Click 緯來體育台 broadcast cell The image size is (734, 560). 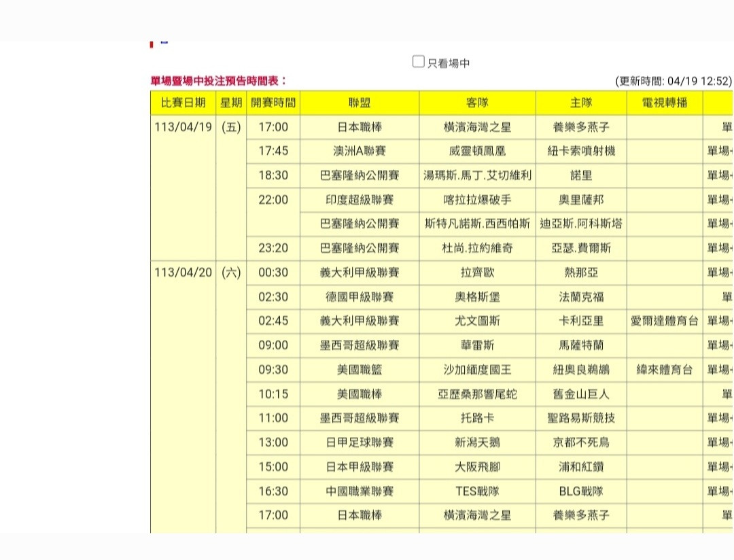tap(665, 370)
